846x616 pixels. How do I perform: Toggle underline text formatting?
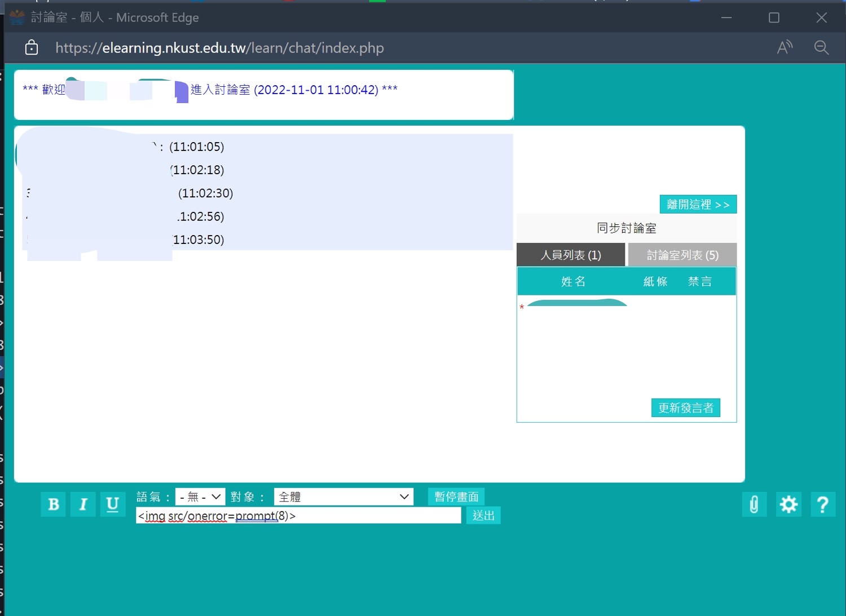pos(112,504)
